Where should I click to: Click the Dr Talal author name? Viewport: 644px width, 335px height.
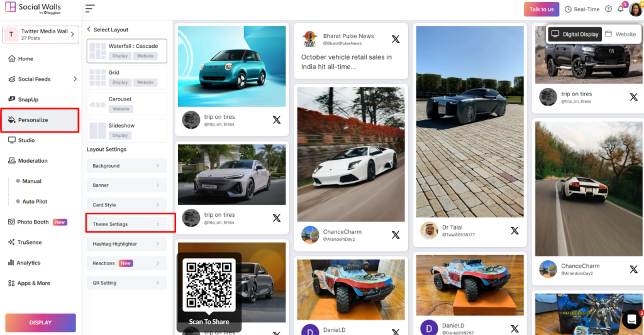pyautogui.click(x=452, y=228)
